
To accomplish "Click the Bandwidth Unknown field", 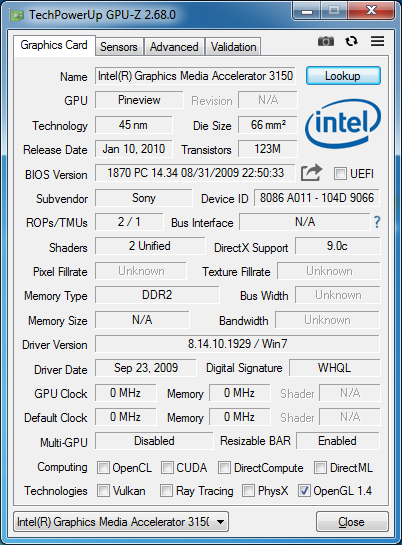I will pyautogui.click(x=328, y=320).
